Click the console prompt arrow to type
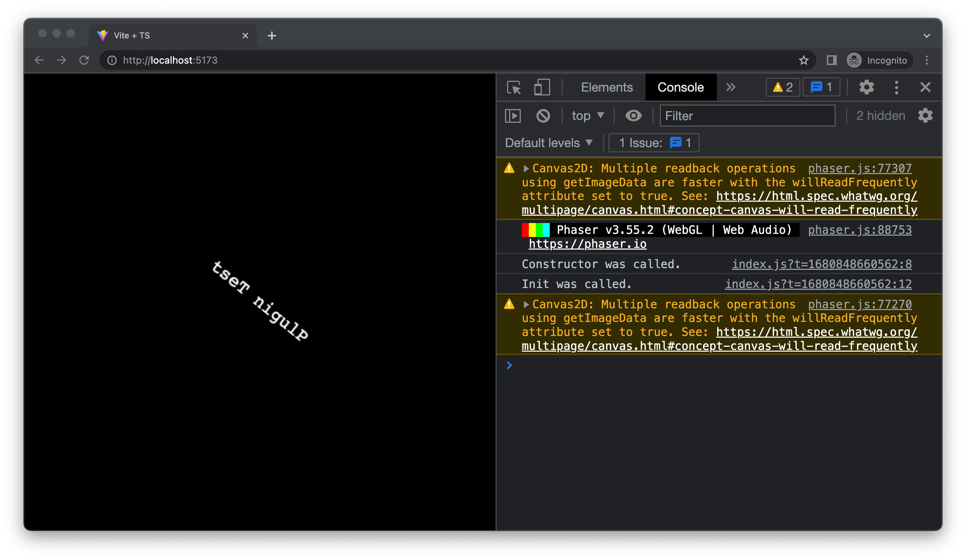The height and width of the screenshot is (560, 966). 509,365
